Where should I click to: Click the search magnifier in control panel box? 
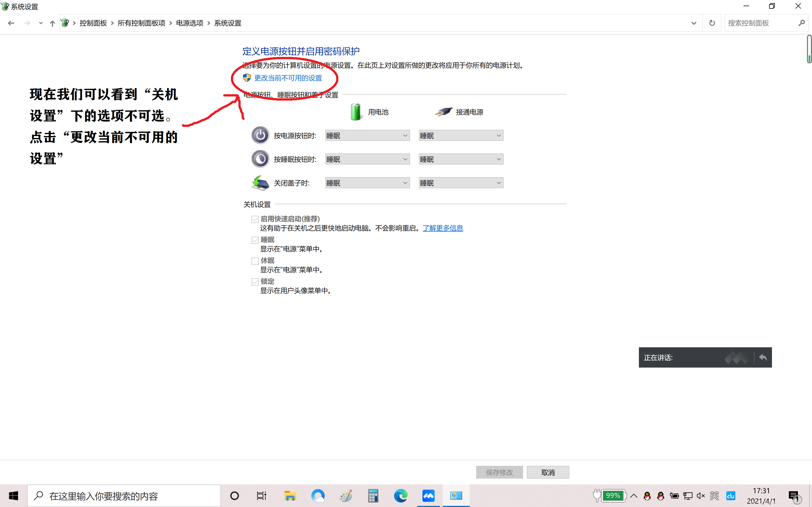pyautogui.click(x=801, y=23)
